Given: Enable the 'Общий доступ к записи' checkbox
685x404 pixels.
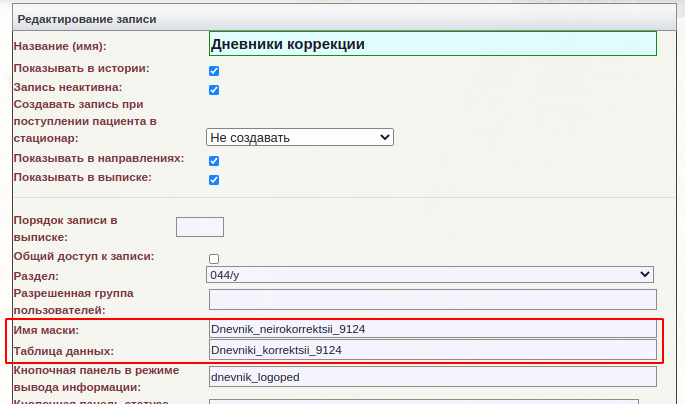Looking at the screenshot, I should pyautogui.click(x=214, y=259).
